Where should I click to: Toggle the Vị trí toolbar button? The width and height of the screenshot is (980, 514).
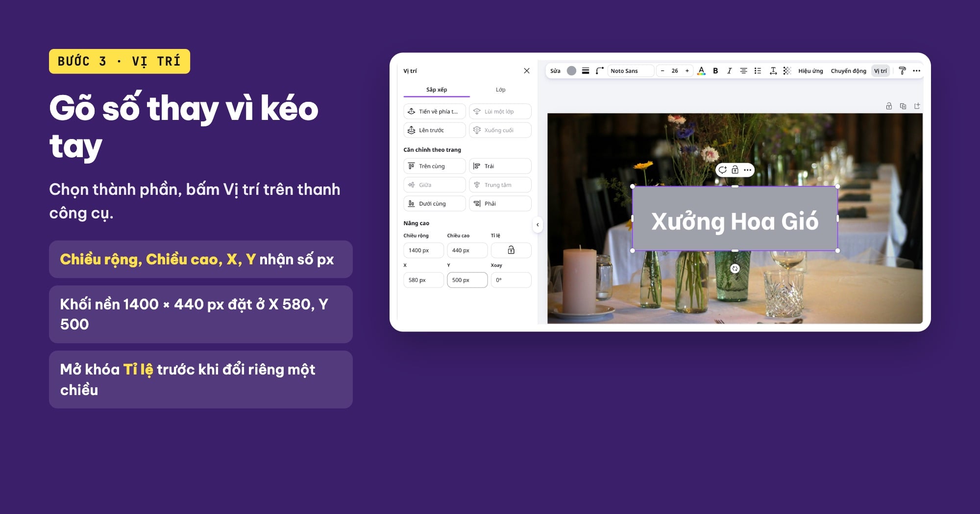click(880, 71)
